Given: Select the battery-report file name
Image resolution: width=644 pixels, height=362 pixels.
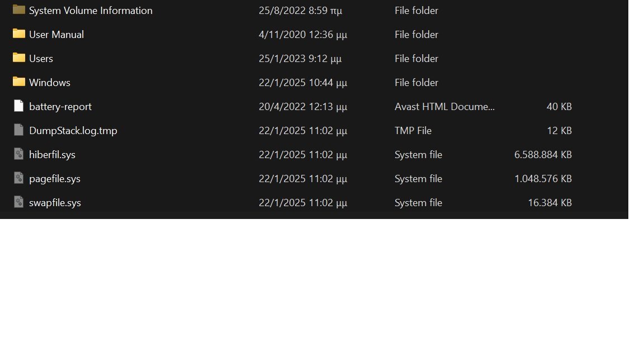Looking at the screenshot, I should point(60,107).
